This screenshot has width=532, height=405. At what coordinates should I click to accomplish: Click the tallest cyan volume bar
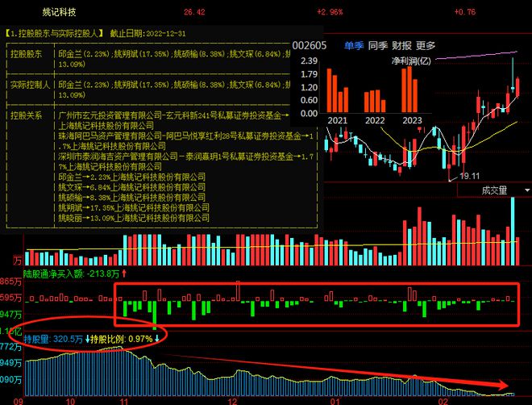pos(513,232)
